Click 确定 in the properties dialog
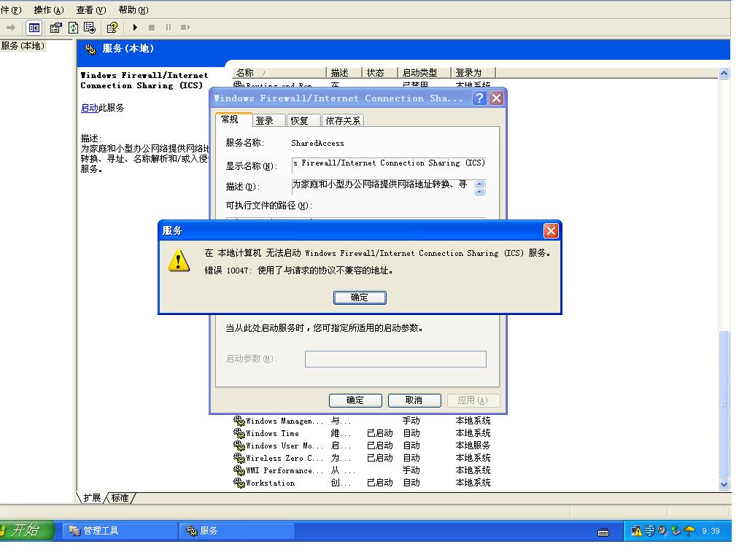This screenshot has height=560, width=747. tap(355, 400)
